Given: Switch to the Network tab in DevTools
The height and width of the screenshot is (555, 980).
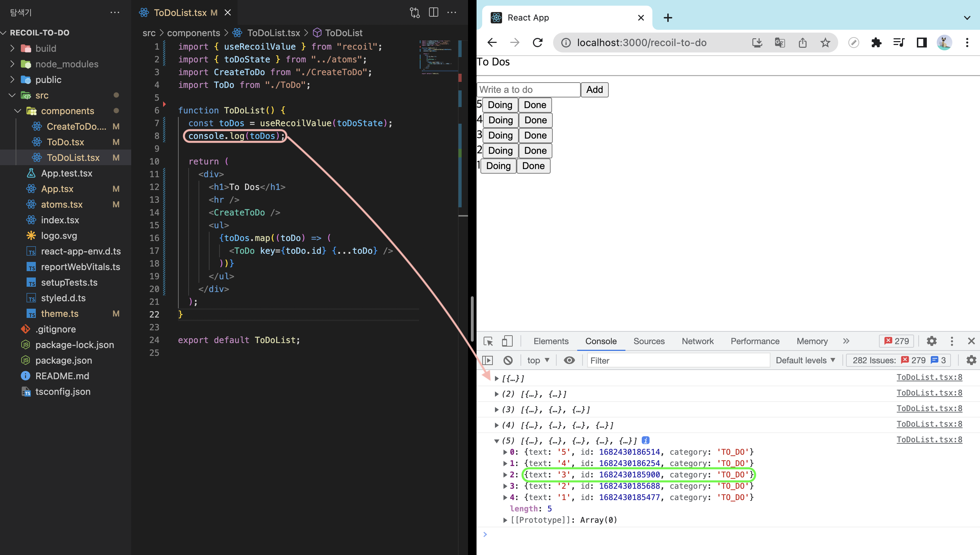Looking at the screenshot, I should (697, 341).
